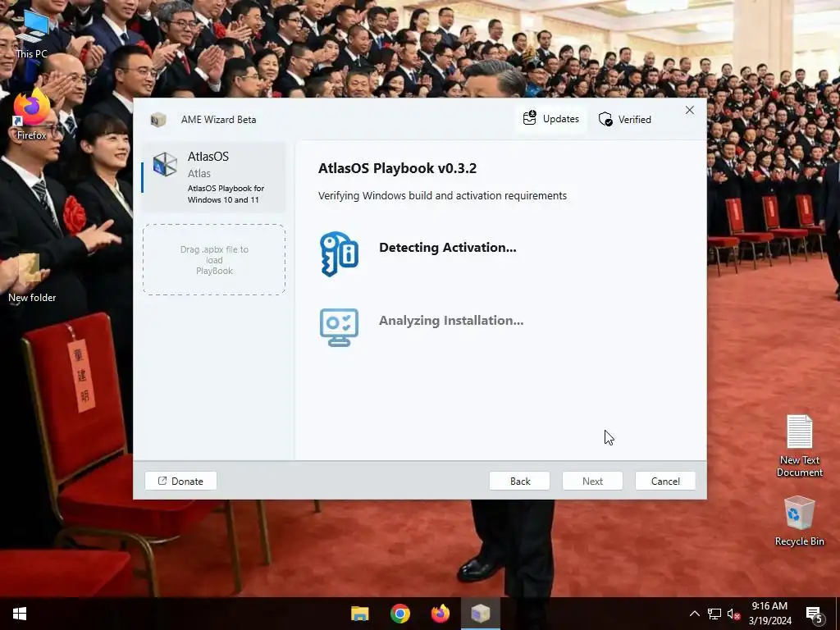840x630 pixels.
Task: Click the AME Wizard Beta app logo
Action: pyautogui.click(x=158, y=120)
